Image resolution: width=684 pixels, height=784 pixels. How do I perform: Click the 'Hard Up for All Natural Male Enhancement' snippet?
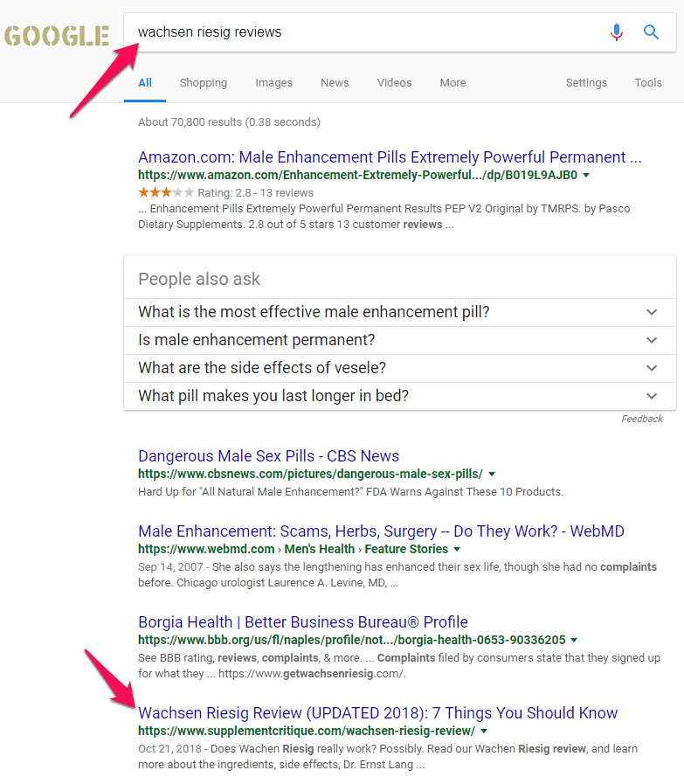(351, 492)
